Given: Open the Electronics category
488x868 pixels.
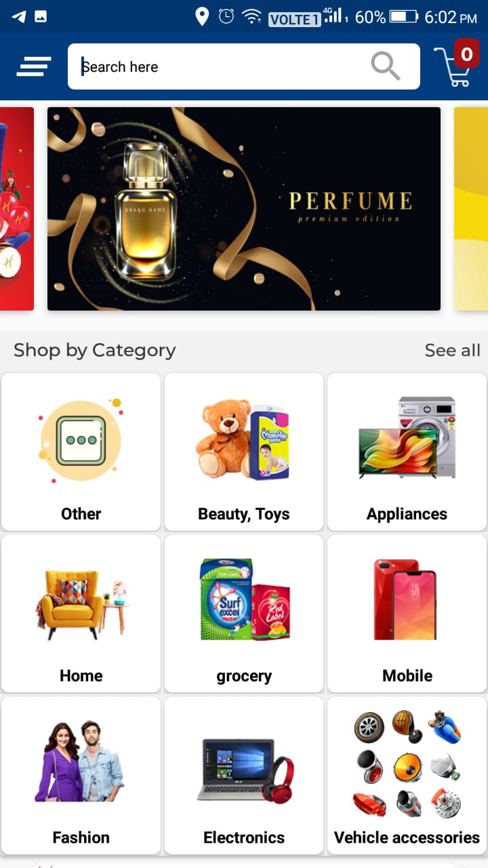Looking at the screenshot, I should click(x=244, y=775).
